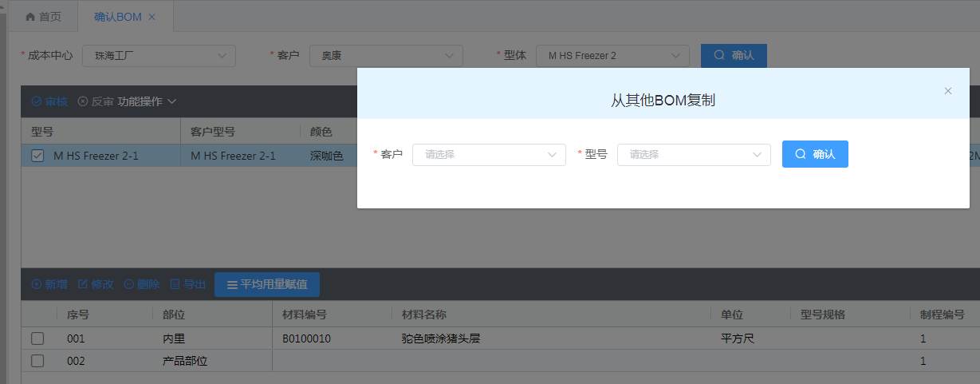This screenshot has height=384, width=980.
Task: Close the 确认BOM tab with its X
Action: tap(152, 17)
